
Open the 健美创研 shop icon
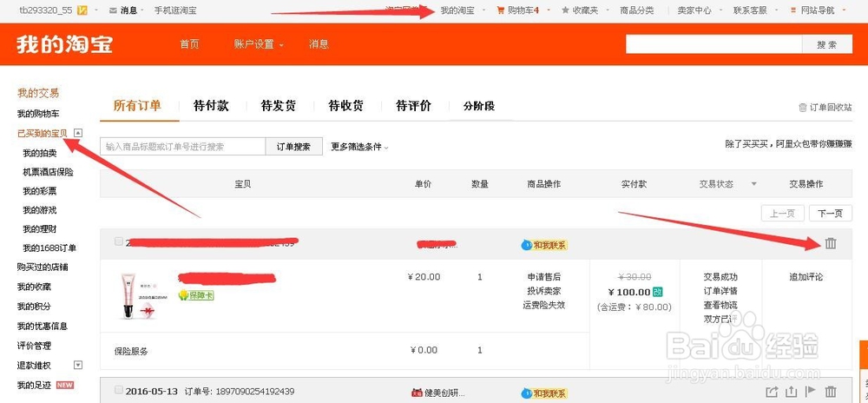click(417, 393)
